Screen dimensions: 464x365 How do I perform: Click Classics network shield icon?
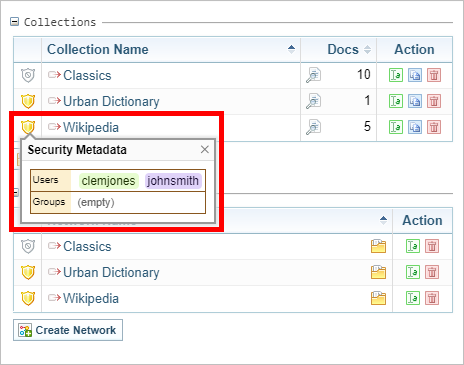pos(28,246)
